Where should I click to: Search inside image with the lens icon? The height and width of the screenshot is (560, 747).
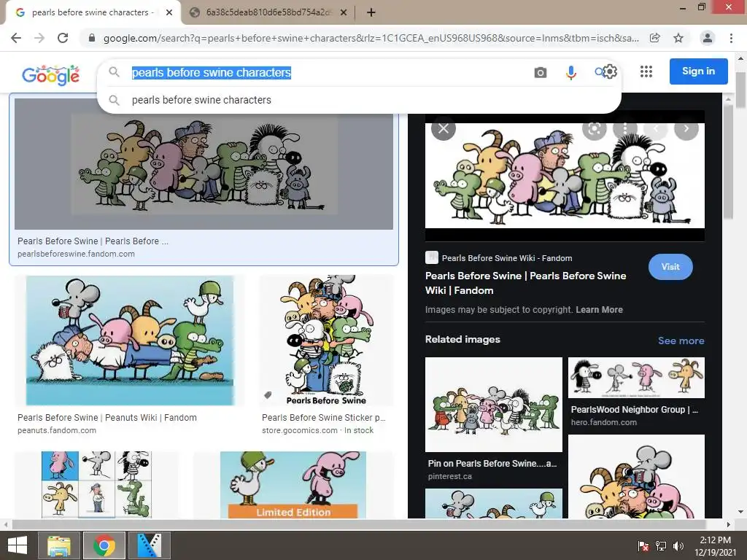point(594,128)
